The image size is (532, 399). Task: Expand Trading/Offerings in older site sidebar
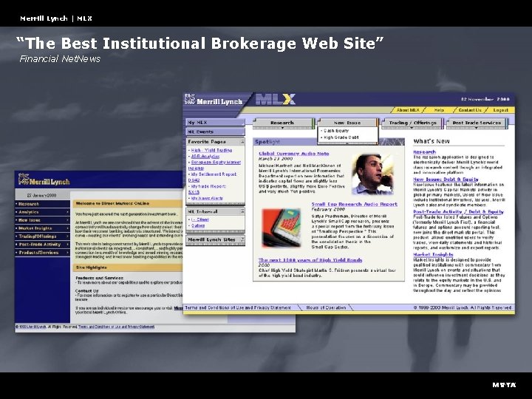[42, 236]
